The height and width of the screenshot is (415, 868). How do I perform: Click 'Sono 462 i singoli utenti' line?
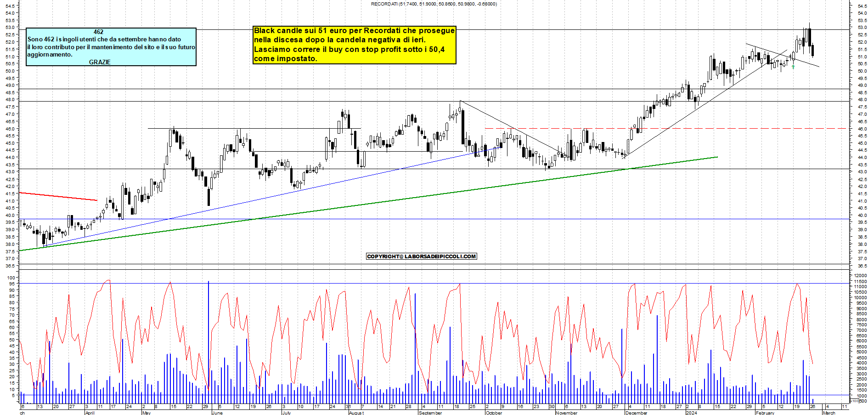pos(104,40)
